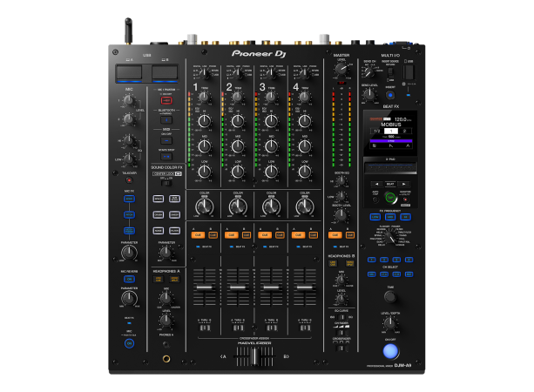The image size is (534, 392).
Task: Click the Bluetooth pairing button
Action: click(166, 120)
